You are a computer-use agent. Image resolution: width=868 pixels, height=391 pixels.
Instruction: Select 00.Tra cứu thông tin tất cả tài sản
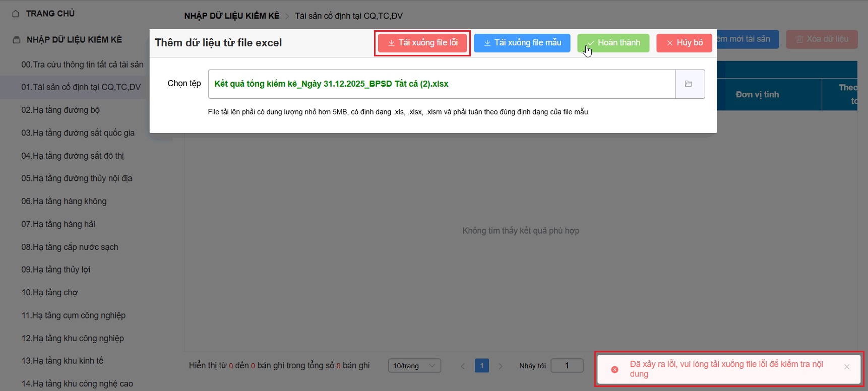(82, 64)
